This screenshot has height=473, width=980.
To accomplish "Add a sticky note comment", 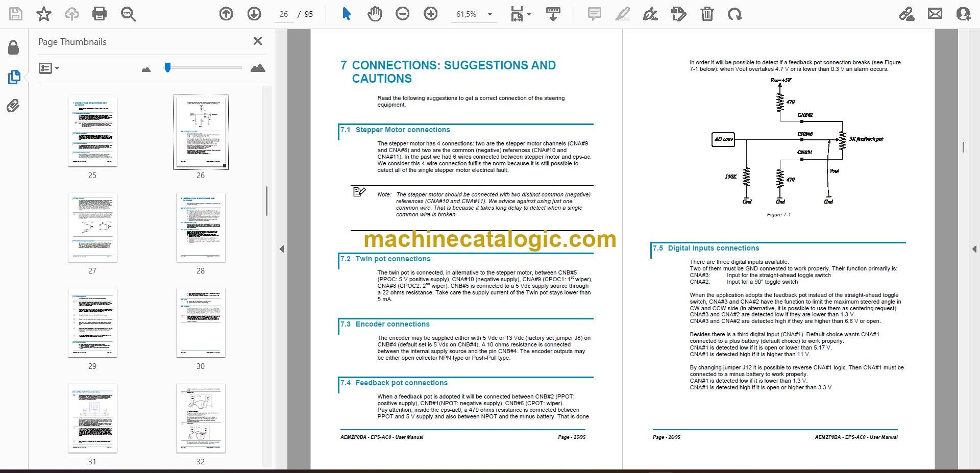I will pos(594,14).
